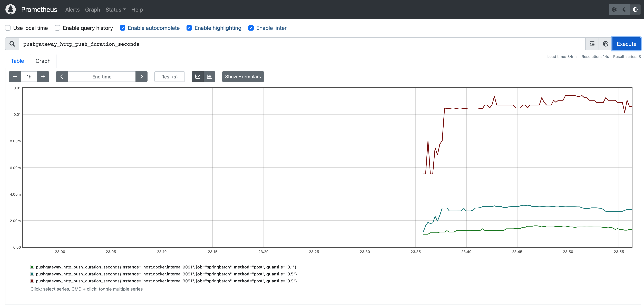Click the Resolution: 14s text
The height and width of the screenshot is (306, 644).
point(595,57)
